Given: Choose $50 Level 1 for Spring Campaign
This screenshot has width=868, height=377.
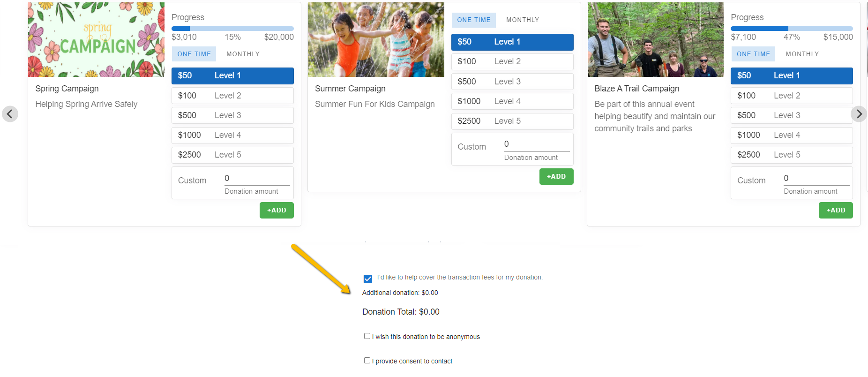Looking at the screenshot, I should coord(232,76).
